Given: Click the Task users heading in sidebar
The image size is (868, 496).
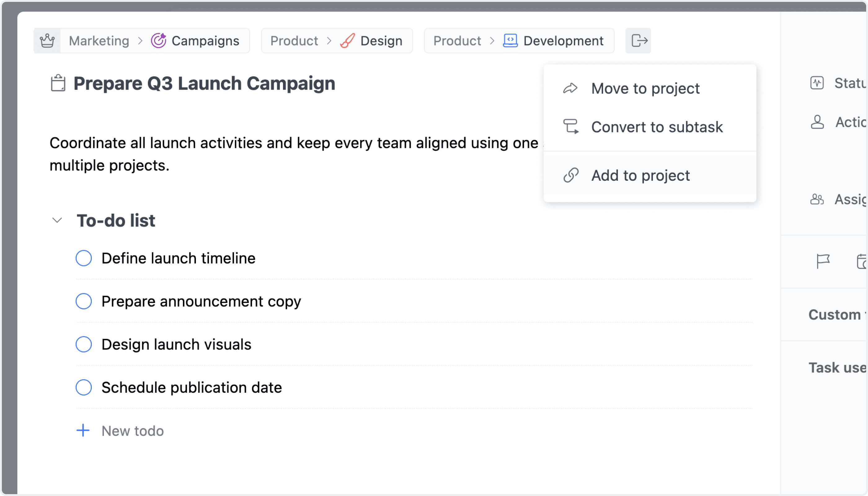Looking at the screenshot, I should pyautogui.click(x=837, y=368).
